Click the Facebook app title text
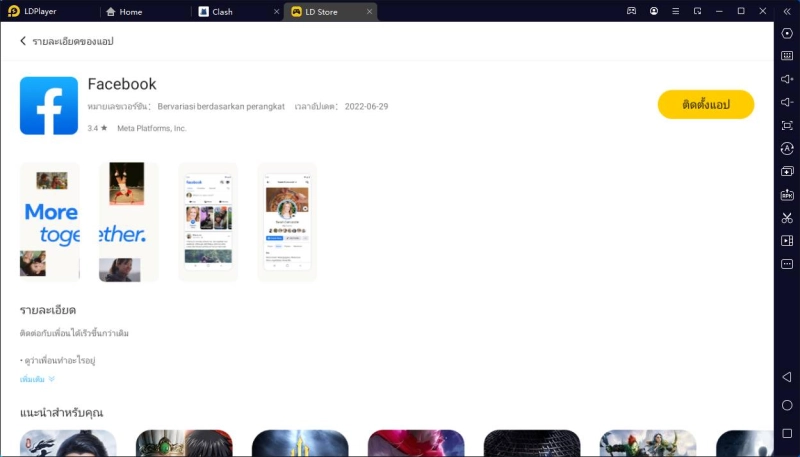Screen dimensions: 800x457 click(122, 84)
